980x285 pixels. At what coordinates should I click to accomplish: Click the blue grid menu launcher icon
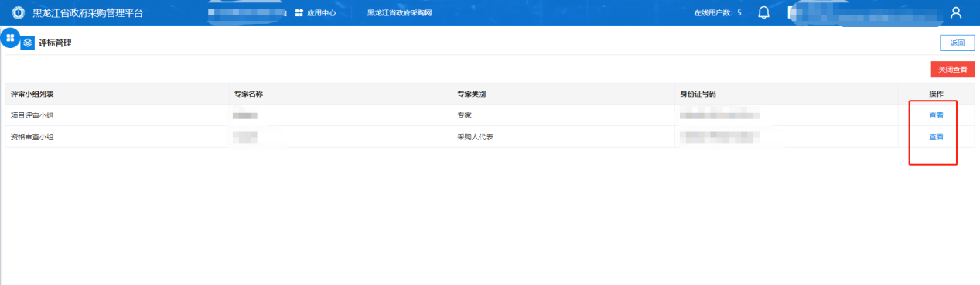(x=10, y=37)
